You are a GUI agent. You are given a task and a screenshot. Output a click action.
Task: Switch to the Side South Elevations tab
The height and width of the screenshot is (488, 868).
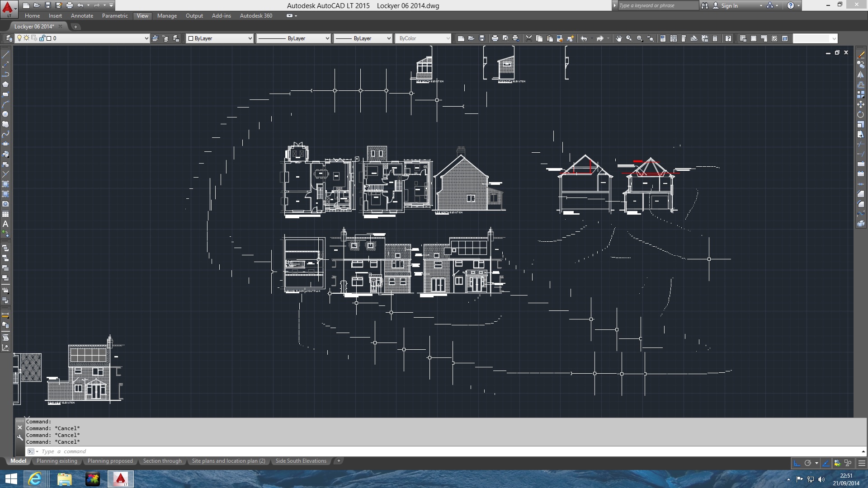(x=301, y=460)
